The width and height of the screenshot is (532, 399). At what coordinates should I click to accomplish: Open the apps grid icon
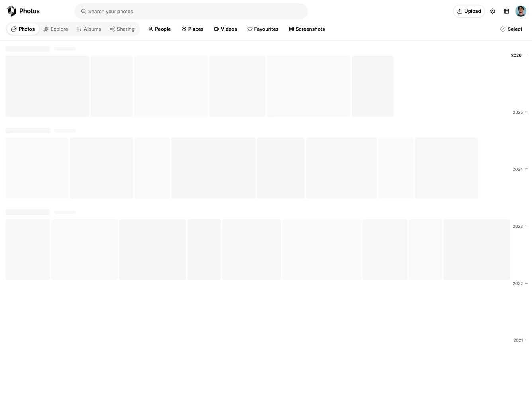coord(507,11)
